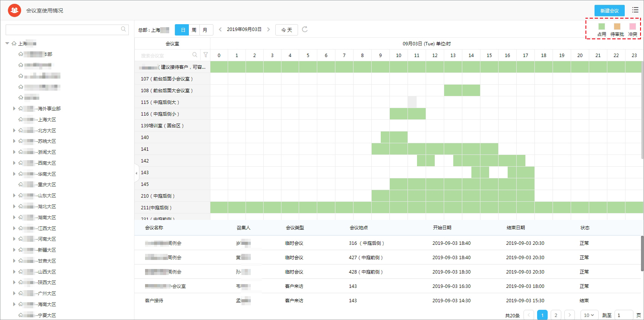Expand the 浙闽大区 tree node

[x=14, y=152]
